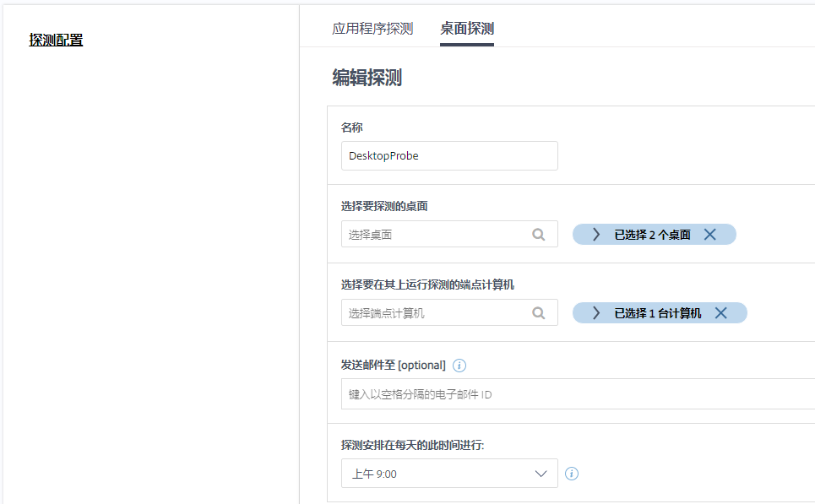The height and width of the screenshot is (504, 815).
Task: Click the search icon in 选择端点计算机 field
Action: tap(539, 313)
